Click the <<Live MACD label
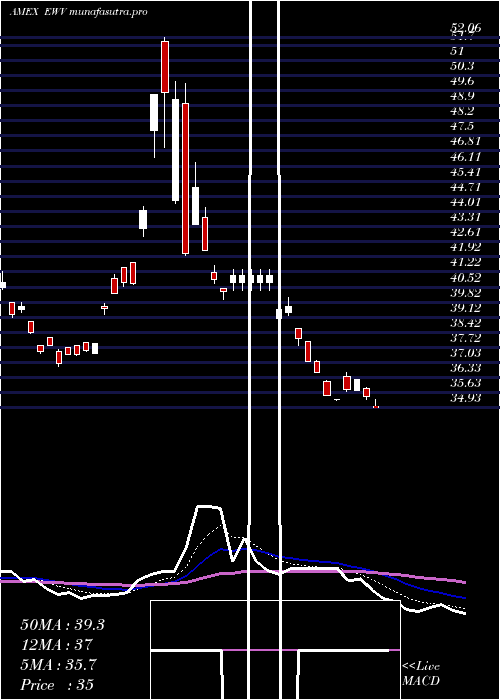Image resolution: width=500 pixels, height=700 pixels. (x=421, y=673)
